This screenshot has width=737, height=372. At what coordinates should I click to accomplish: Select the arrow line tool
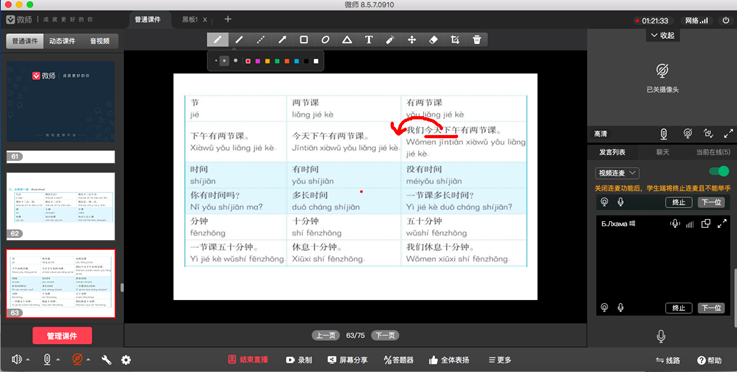(x=282, y=40)
